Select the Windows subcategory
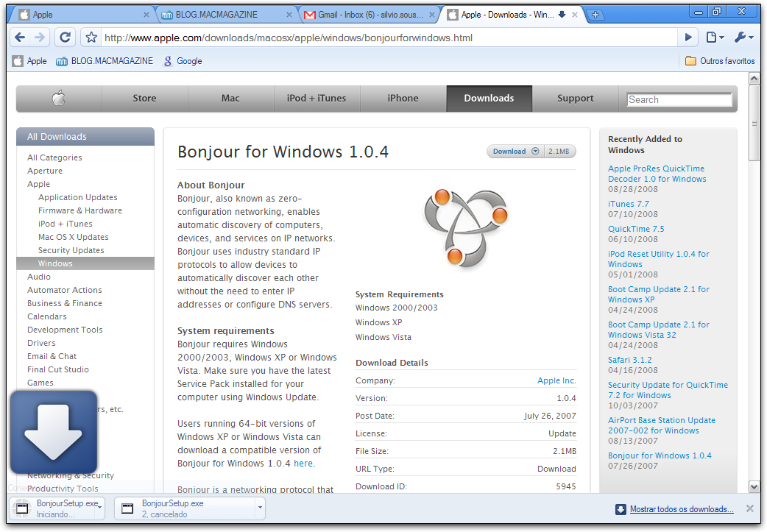This screenshot has width=767, height=532. pos(85,263)
